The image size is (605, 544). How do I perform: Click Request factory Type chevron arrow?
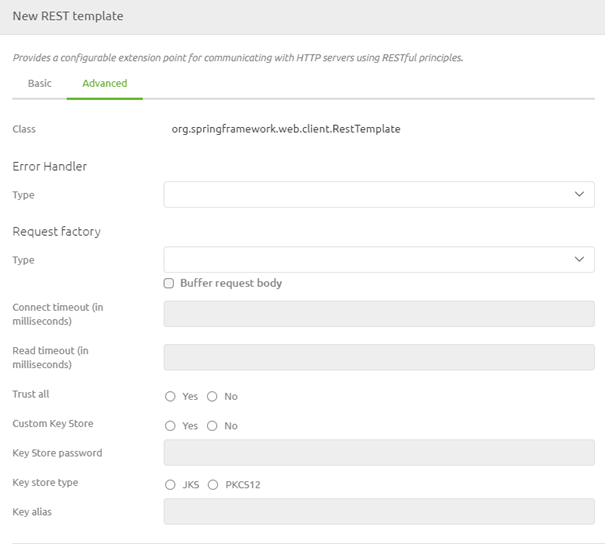pyautogui.click(x=579, y=259)
